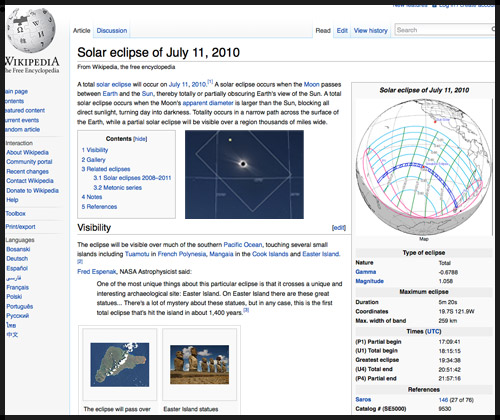Open About Wikipedia in sidebar

point(27,152)
